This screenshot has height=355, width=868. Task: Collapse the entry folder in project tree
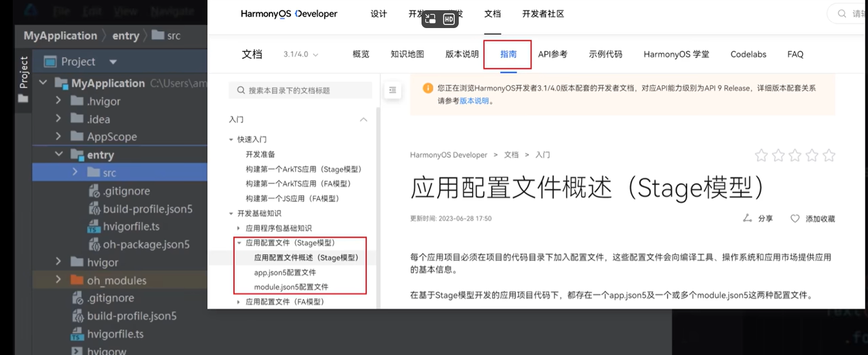[x=59, y=154]
